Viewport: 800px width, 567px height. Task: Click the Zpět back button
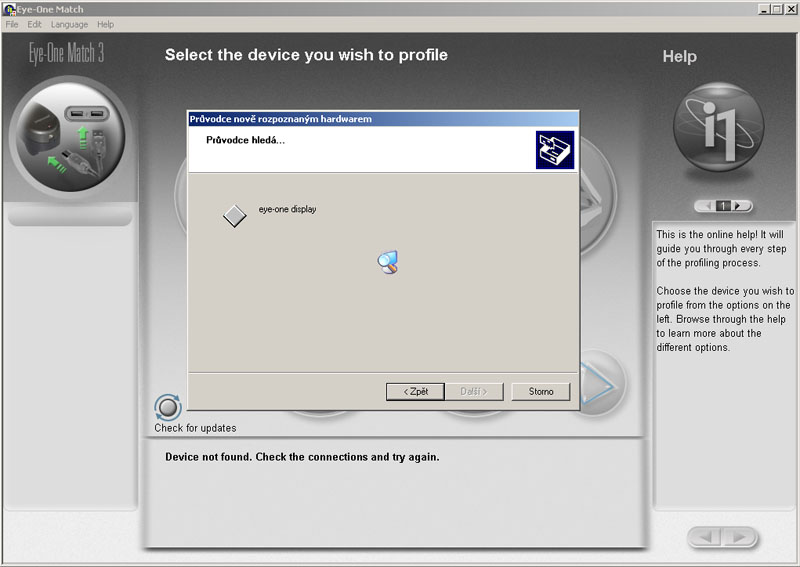pos(415,391)
